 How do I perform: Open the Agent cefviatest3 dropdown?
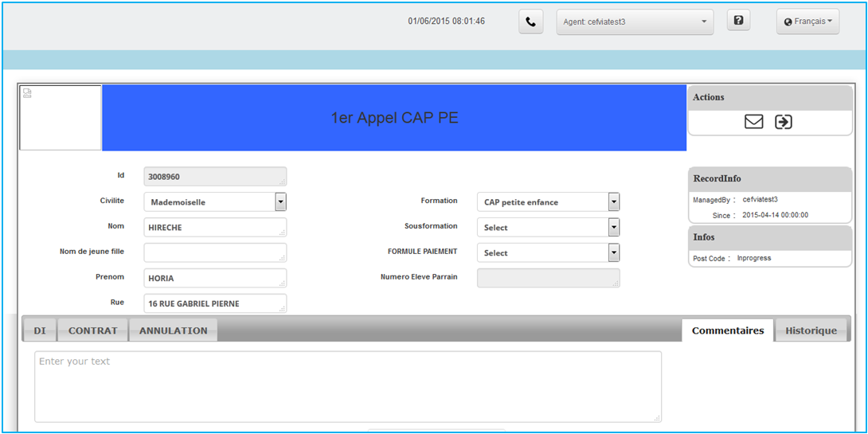point(635,22)
